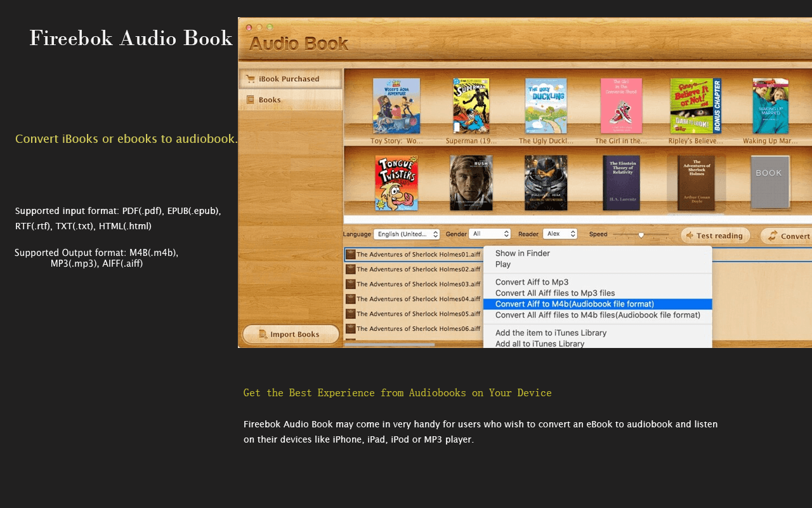812x508 pixels.
Task: Click the yellow minimize window button
Action: 259,27
